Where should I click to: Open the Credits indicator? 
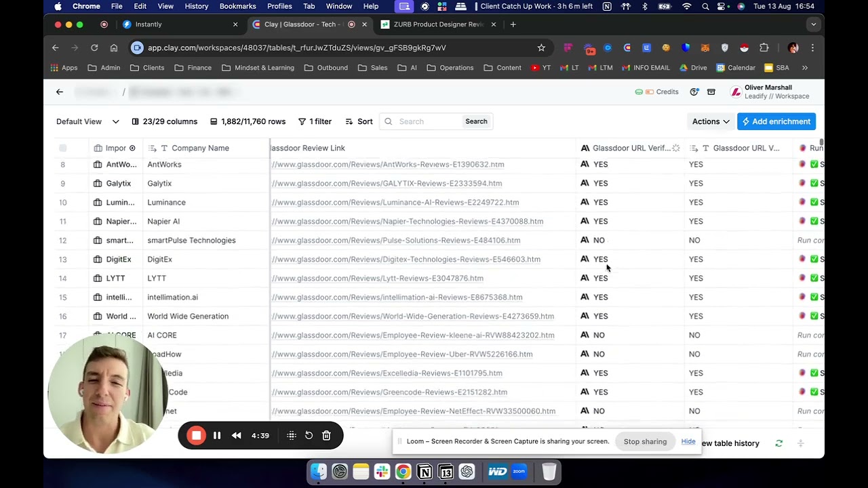[656, 92]
